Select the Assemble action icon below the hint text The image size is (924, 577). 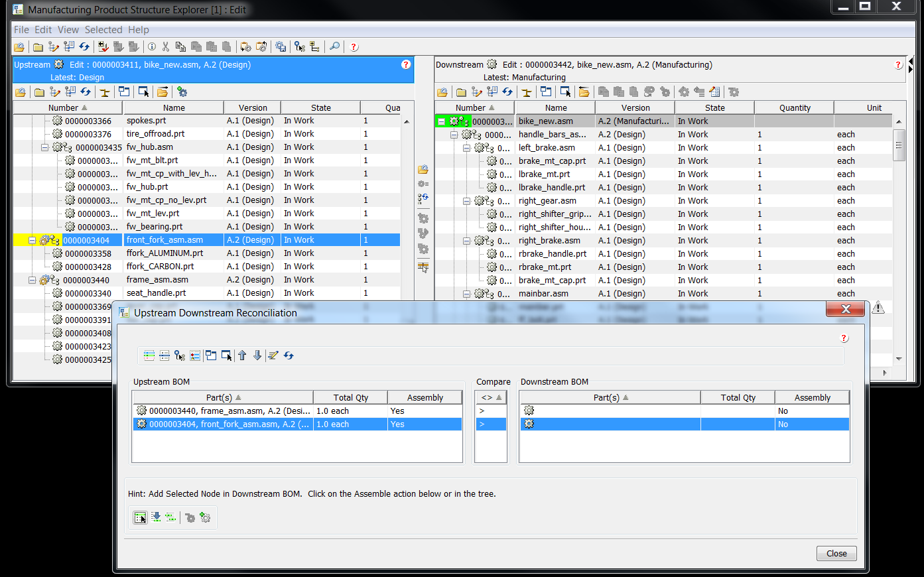pos(140,517)
